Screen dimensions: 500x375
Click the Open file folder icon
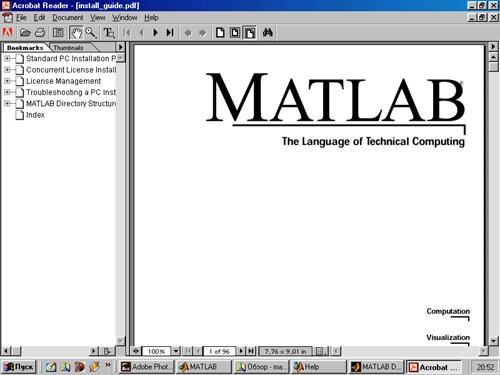point(25,33)
